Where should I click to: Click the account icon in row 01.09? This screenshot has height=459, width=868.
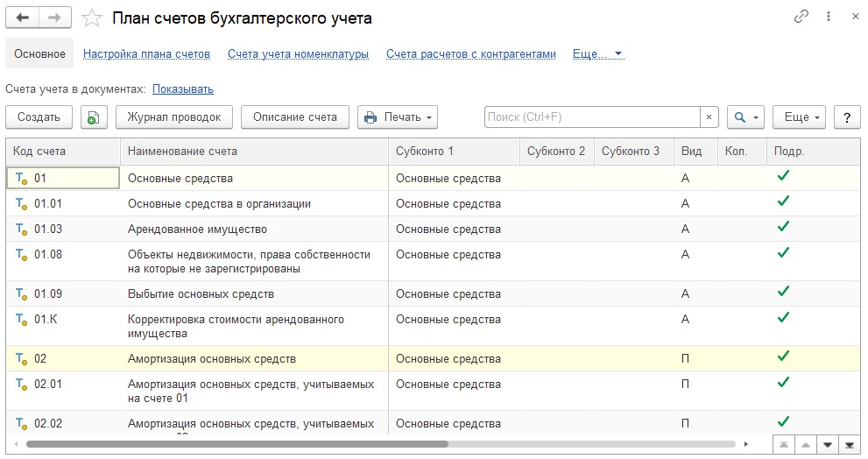[22, 294]
